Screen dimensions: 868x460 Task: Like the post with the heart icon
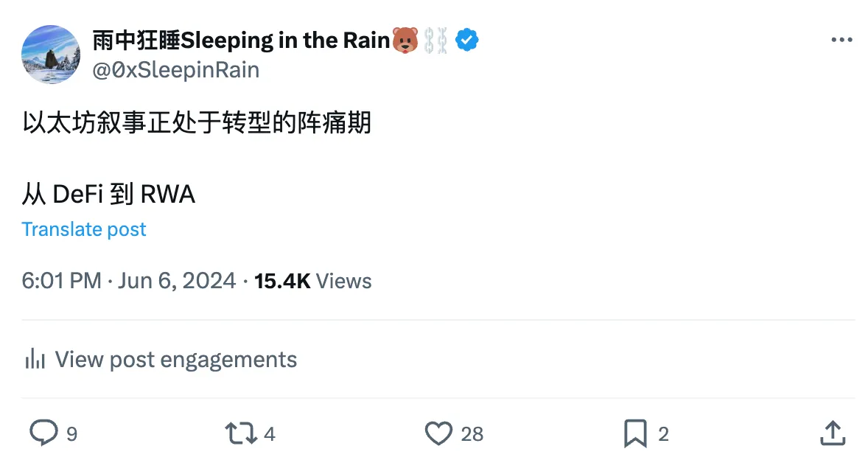[439, 433]
